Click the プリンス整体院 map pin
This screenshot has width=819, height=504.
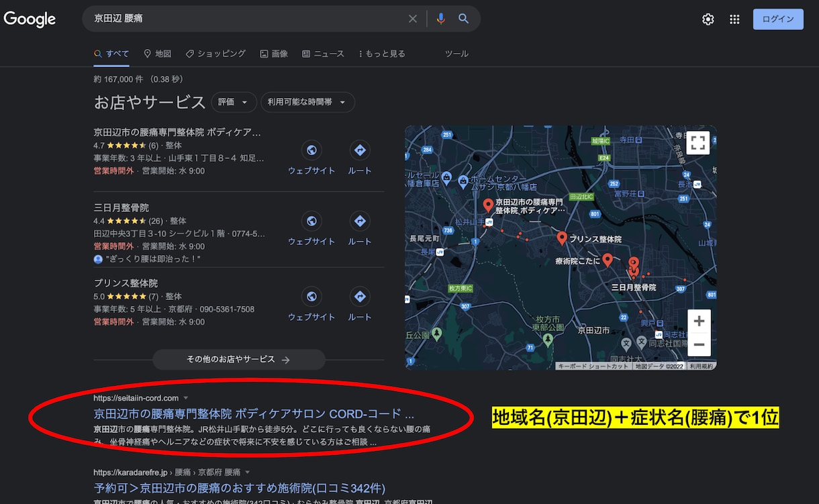(563, 238)
